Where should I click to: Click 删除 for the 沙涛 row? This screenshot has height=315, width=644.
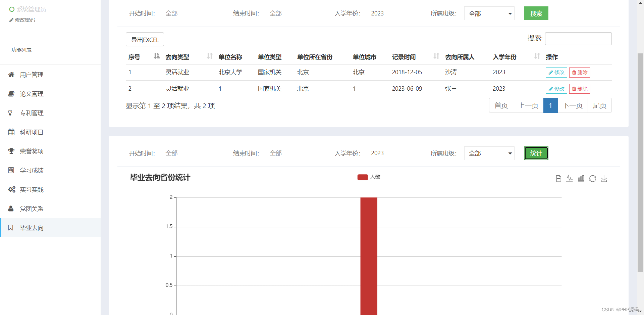(x=580, y=73)
